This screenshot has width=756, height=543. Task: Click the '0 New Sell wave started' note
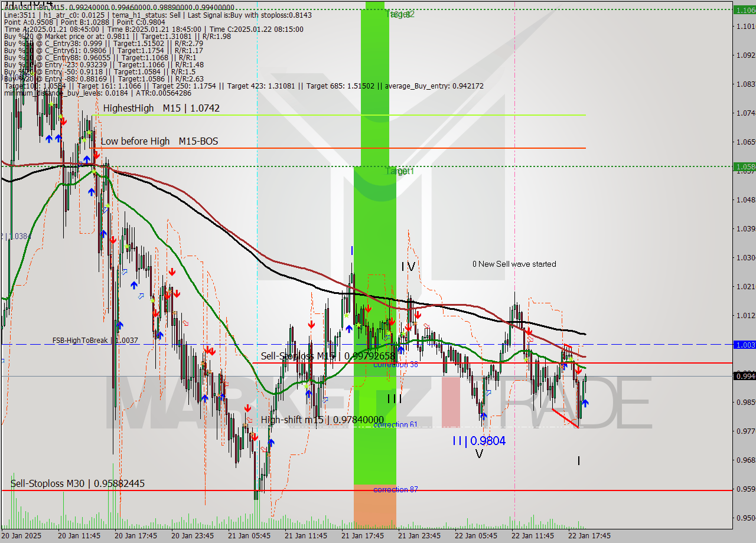tap(514, 264)
